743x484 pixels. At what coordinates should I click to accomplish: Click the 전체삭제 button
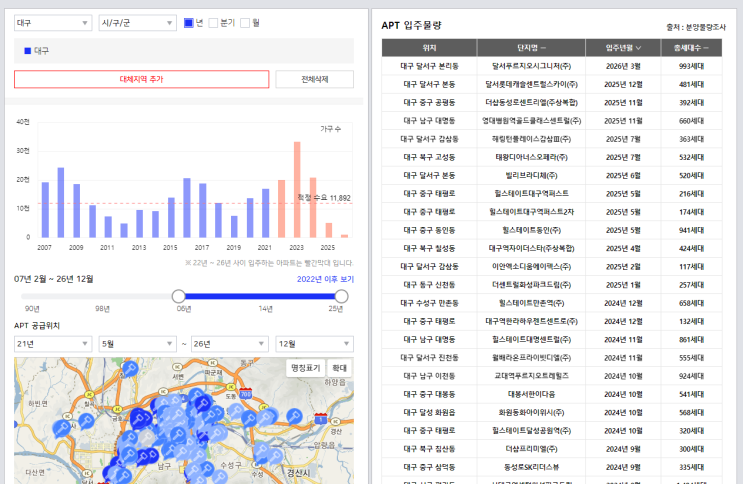[x=315, y=79]
